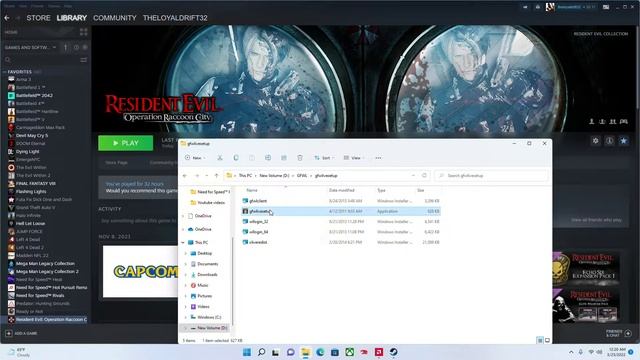Screen dimensions: 640x360
Task: Click the green PLAY button in Steam
Action: [126, 143]
